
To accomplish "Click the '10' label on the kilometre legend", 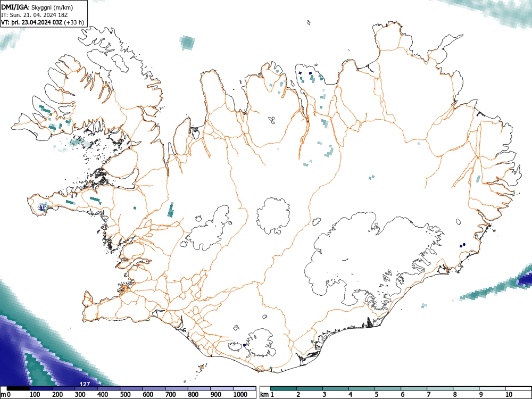I will point(509,395).
